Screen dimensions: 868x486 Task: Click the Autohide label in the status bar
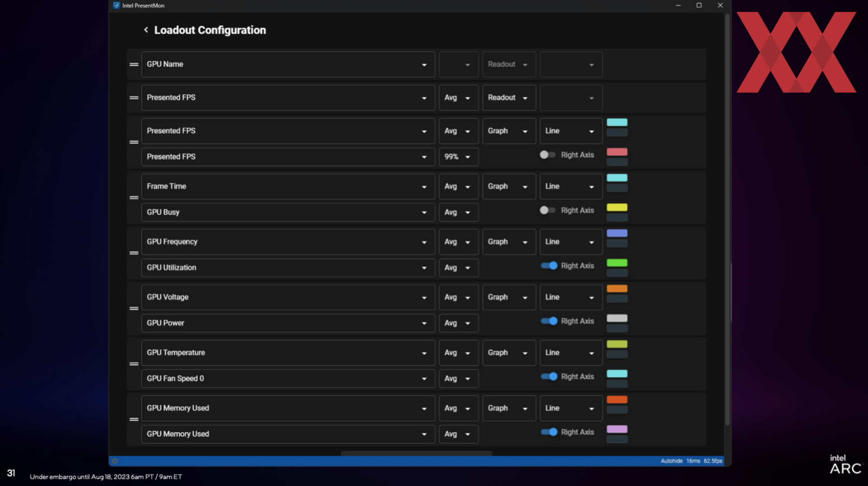pos(671,461)
